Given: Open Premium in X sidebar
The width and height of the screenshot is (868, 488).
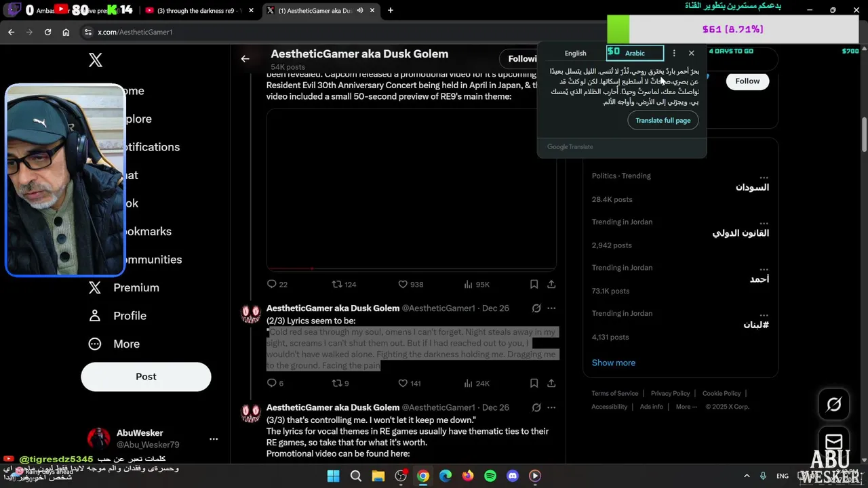Looking at the screenshot, I should click(x=124, y=287).
